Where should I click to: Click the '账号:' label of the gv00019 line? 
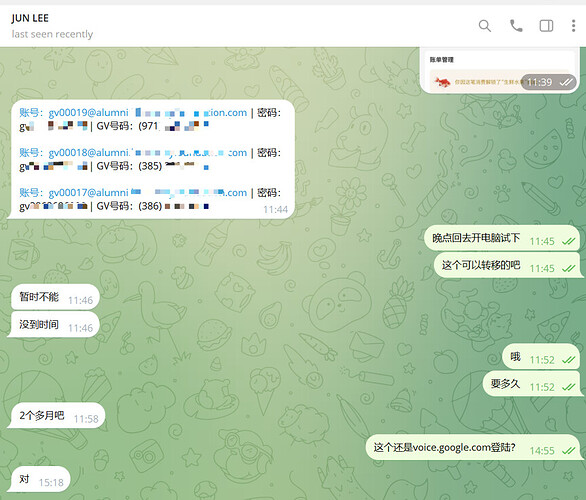coord(32,112)
